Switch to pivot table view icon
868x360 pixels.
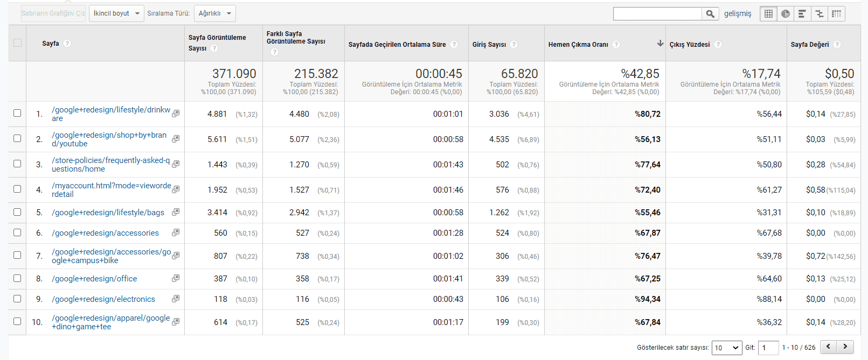pos(836,13)
